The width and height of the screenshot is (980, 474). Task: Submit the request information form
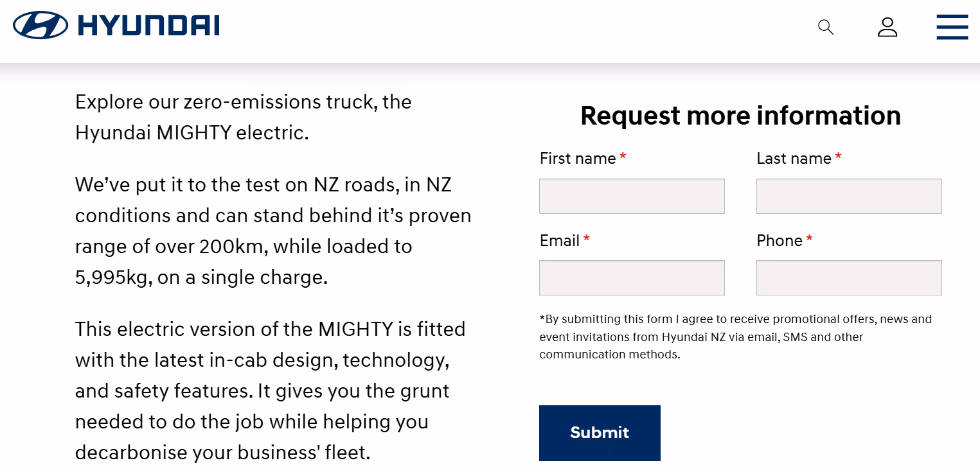point(600,433)
